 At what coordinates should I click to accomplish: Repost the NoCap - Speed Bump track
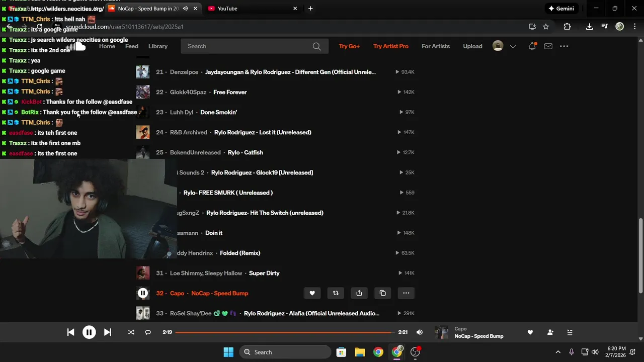coord(336,293)
